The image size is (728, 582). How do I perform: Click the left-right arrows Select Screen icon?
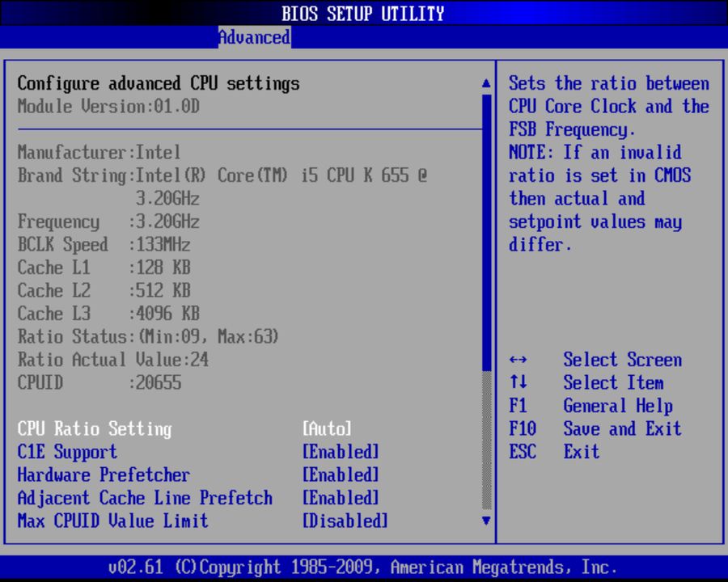click(x=518, y=361)
